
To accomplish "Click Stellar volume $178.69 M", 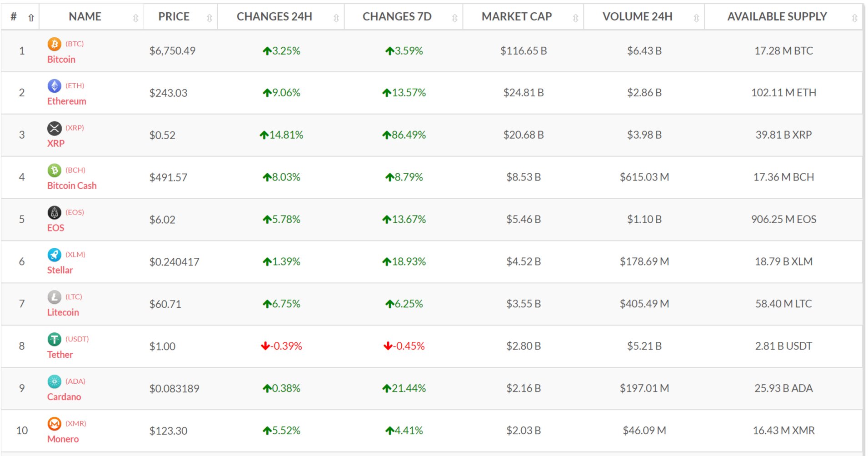I will (644, 262).
